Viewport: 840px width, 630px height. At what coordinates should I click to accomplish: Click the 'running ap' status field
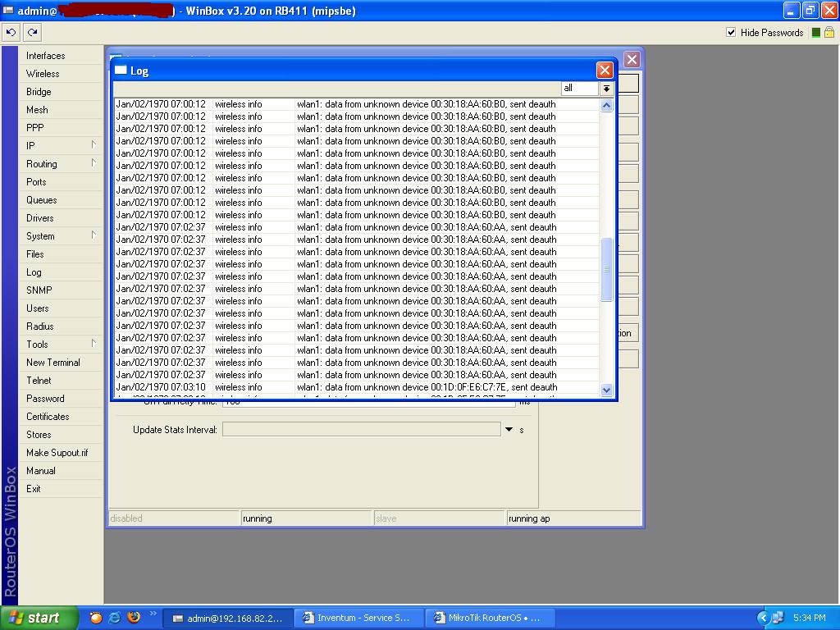point(573,518)
